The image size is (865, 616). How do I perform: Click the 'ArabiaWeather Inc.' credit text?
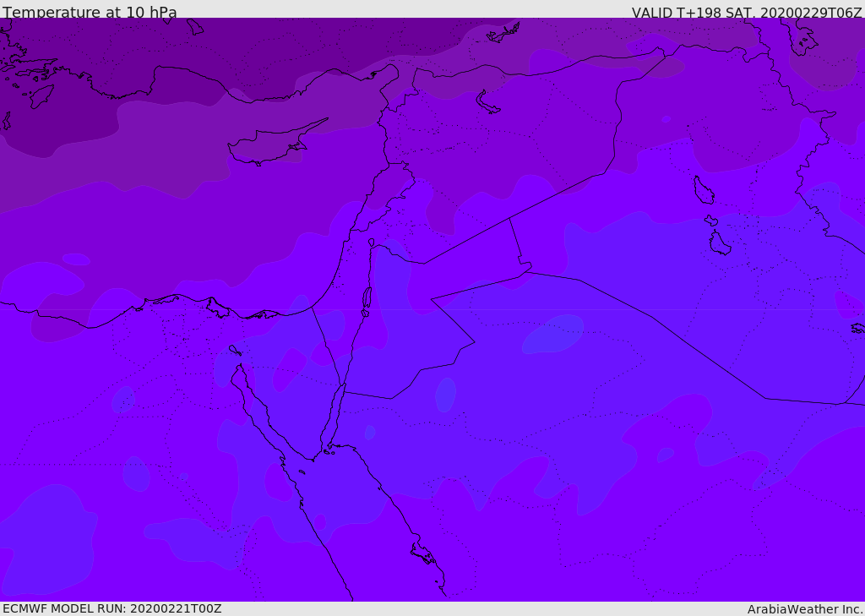tap(804, 609)
